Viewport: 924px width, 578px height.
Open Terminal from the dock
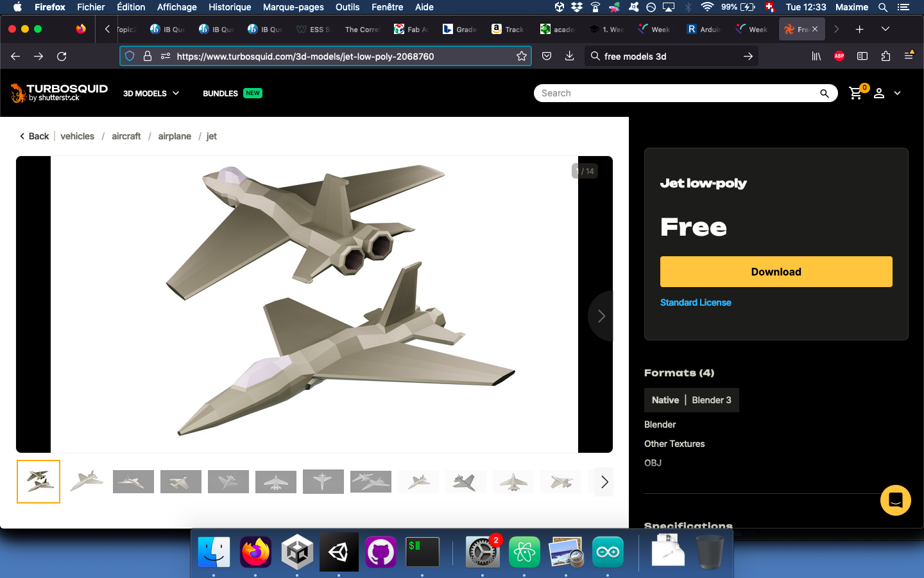tap(422, 552)
